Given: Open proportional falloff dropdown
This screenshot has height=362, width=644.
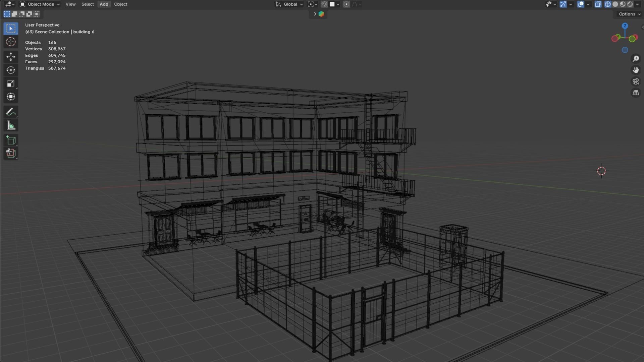Looking at the screenshot, I should pos(357,4).
